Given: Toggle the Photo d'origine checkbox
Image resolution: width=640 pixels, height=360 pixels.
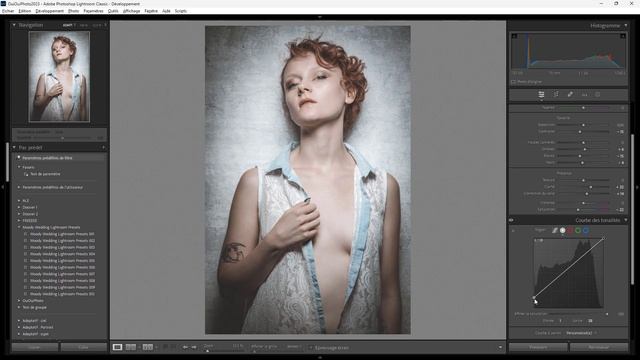Looking at the screenshot, I should click(x=513, y=82).
